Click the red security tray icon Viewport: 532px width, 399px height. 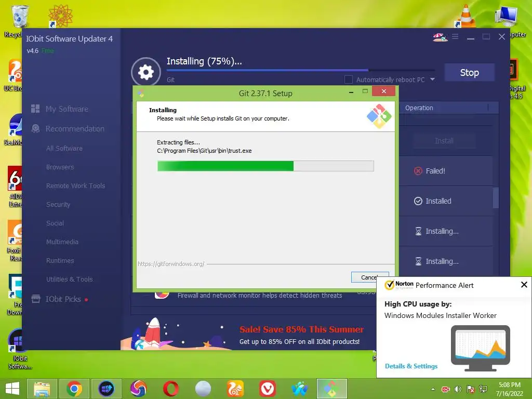point(445,389)
